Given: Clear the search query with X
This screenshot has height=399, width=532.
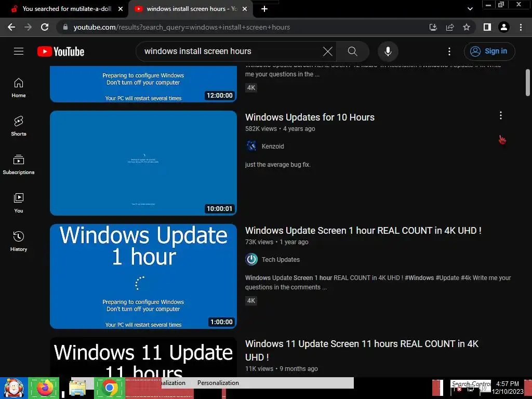Looking at the screenshot, I should click(328, 51).
